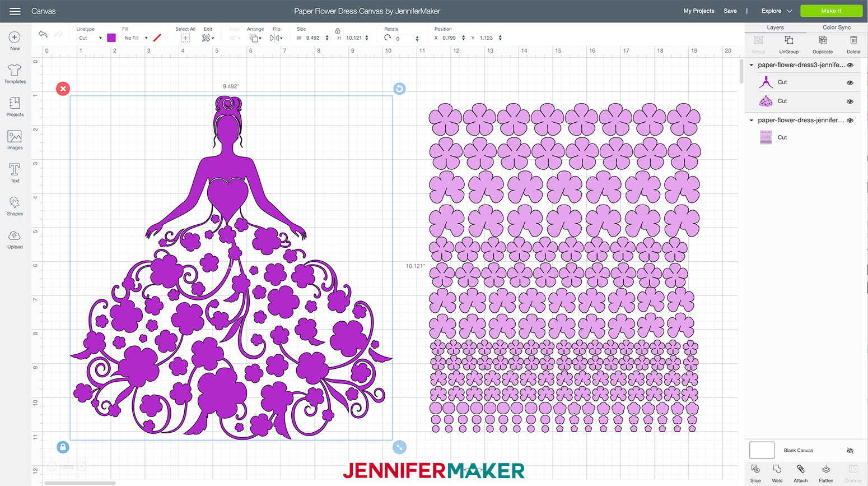
Task: Click the Blank Canvas white swatch
Action: point(762,450)
